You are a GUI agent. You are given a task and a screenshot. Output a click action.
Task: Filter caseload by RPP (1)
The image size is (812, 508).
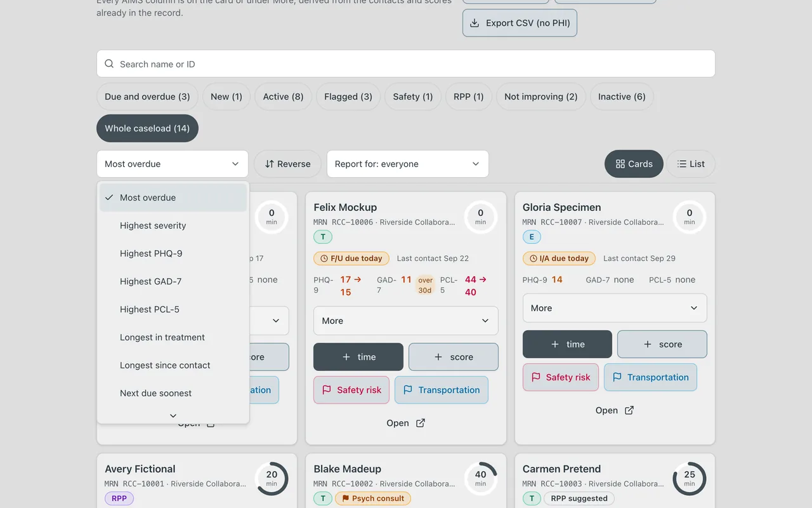click(x=469, y=97)
